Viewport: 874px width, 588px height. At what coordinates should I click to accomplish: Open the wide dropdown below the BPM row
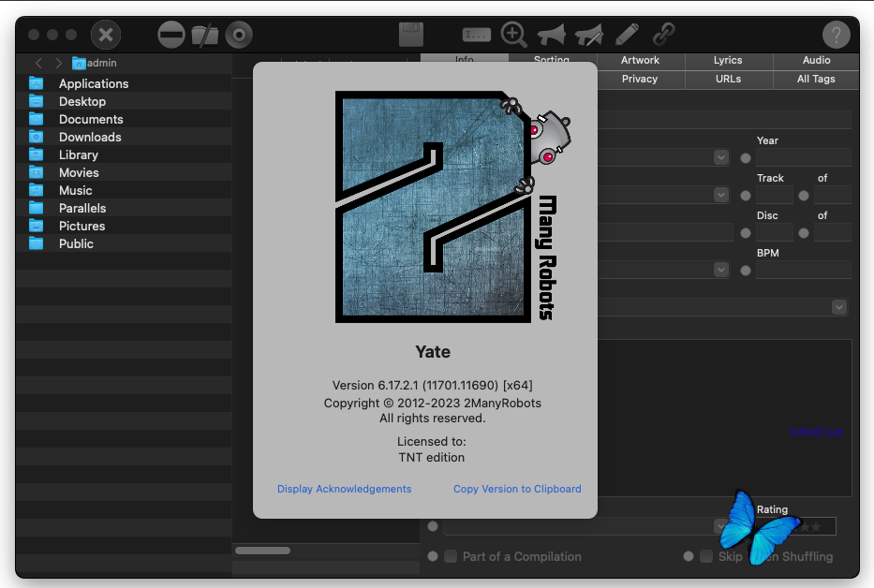(839, 307)
